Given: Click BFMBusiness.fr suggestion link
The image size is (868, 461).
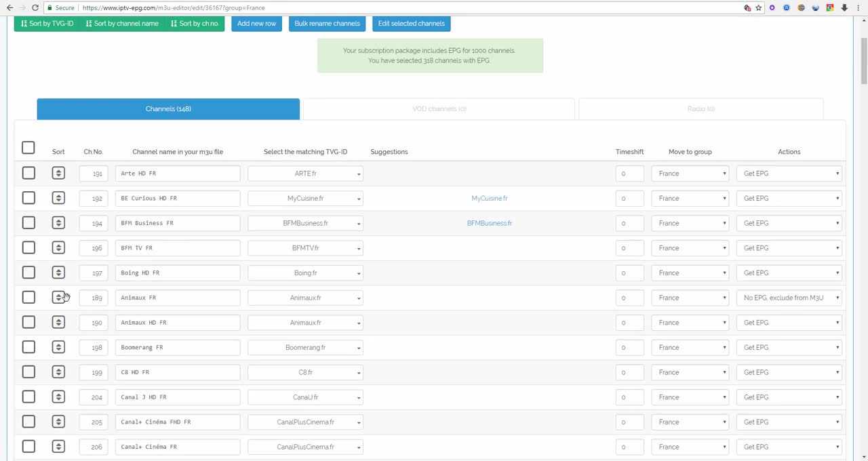Looking at the screenshot, I should [490, 223].
